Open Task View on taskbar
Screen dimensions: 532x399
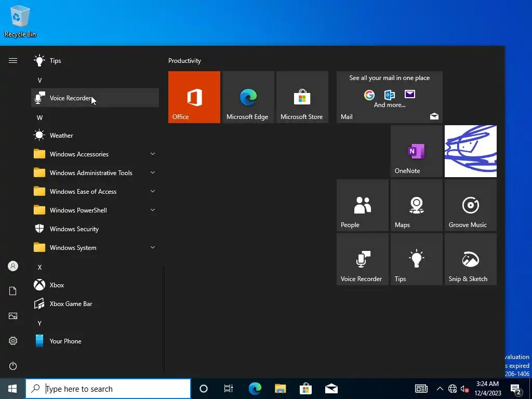point(229,389)
